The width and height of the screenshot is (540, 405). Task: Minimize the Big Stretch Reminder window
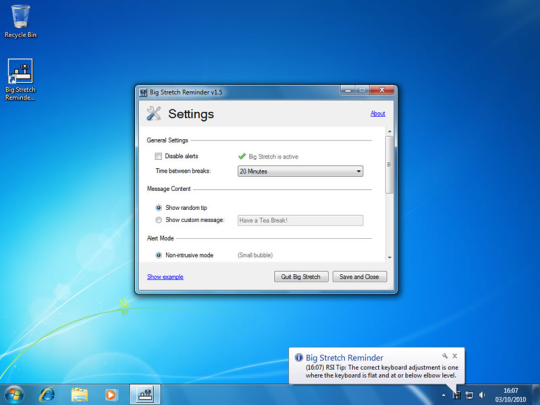348,90
